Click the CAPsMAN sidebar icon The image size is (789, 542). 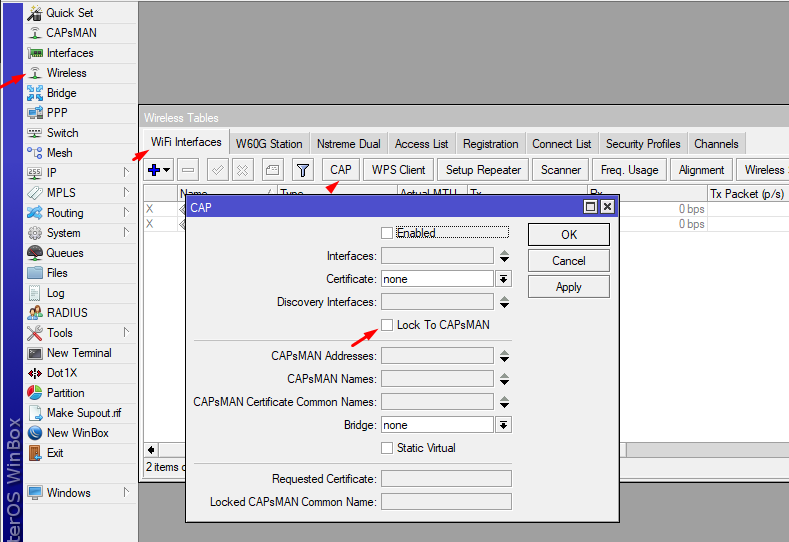[x=35, y=33]
